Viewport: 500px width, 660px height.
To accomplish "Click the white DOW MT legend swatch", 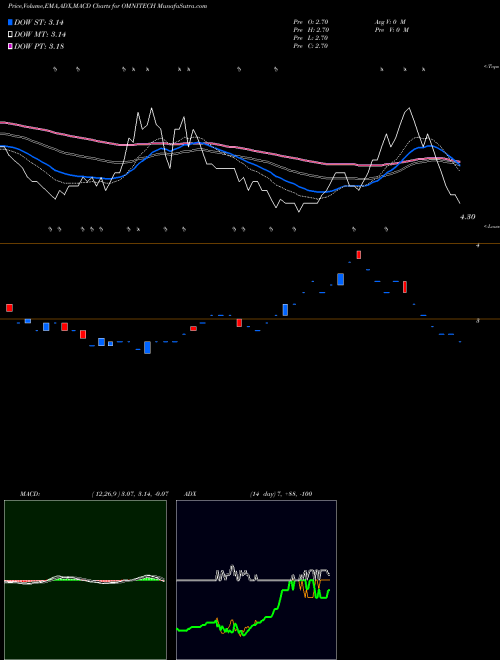I will tap(10, 34).
